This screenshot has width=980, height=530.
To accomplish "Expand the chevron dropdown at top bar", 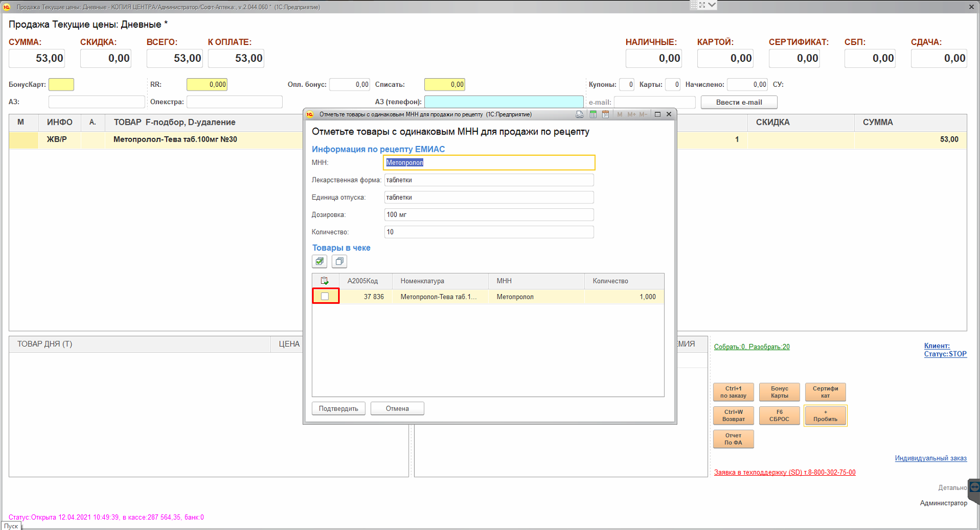I will click(712, 5).
